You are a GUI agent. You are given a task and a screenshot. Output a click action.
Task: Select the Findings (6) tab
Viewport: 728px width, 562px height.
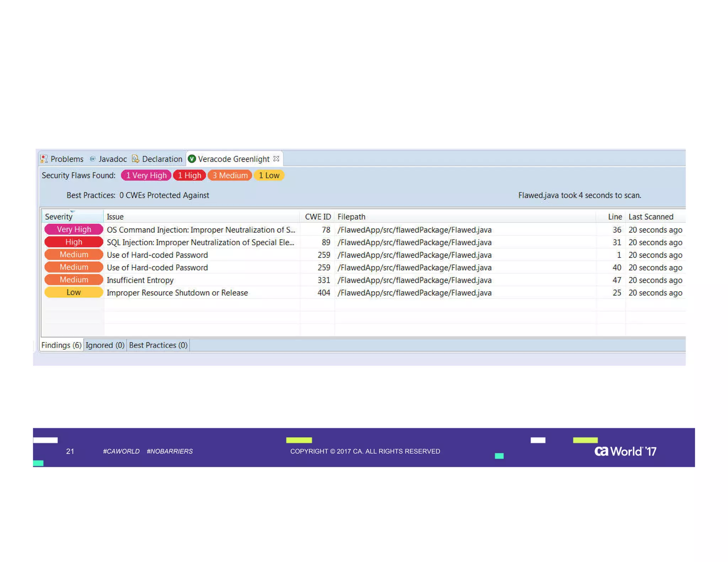pos(61,345)
